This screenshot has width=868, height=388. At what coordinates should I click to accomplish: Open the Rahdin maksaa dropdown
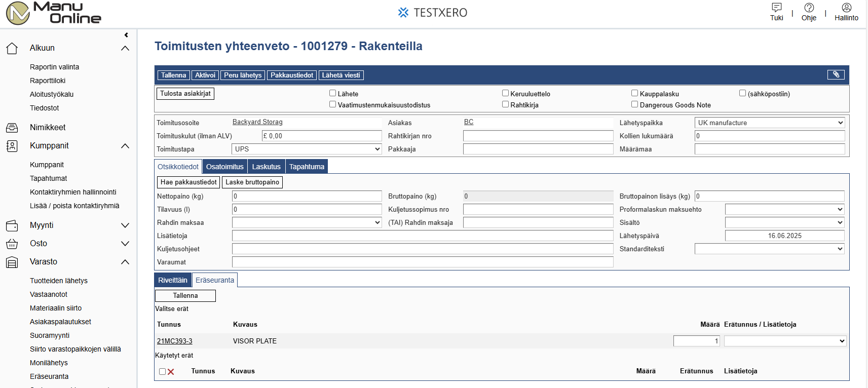(x=307, y=222)
